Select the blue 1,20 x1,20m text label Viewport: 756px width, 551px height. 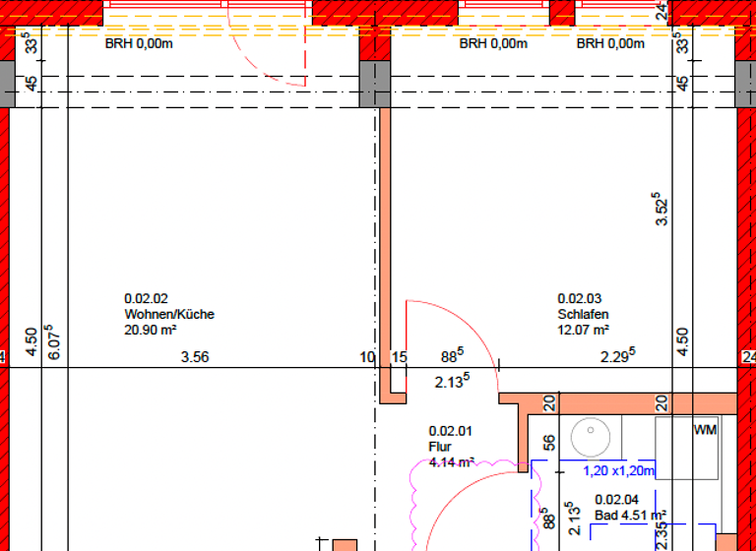620,471
